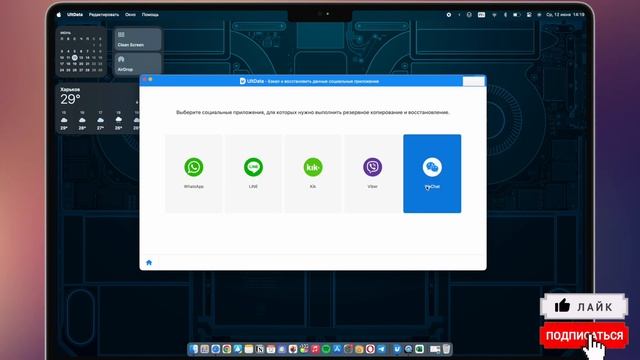Open the Помощь menu
The image size is (640, 360).
click(x=150, y=14)
